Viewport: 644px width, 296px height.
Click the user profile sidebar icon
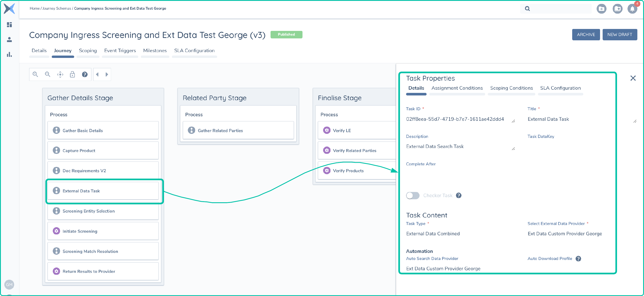tap(9, 39)
